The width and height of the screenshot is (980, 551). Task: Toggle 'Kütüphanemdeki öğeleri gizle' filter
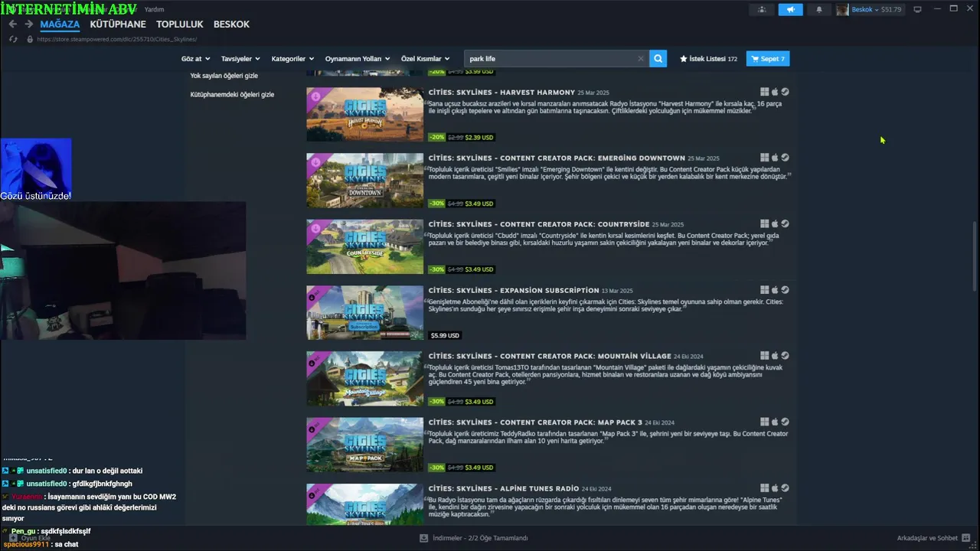click(232, 94)
